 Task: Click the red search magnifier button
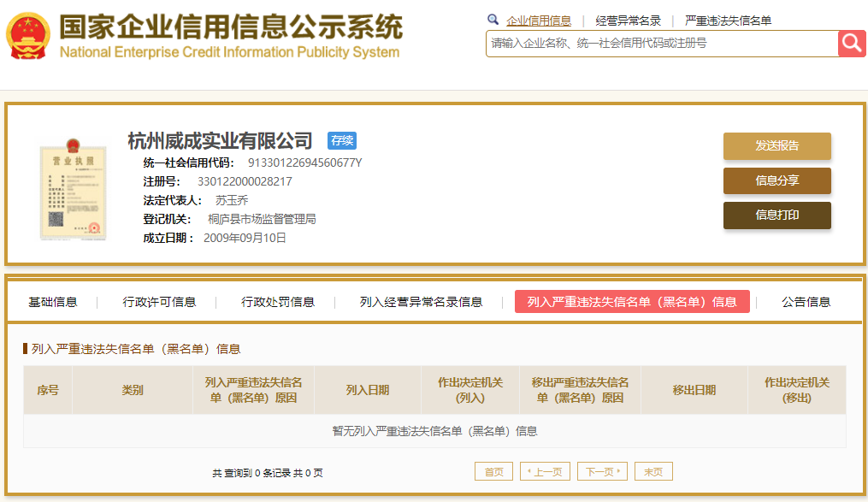852,43
